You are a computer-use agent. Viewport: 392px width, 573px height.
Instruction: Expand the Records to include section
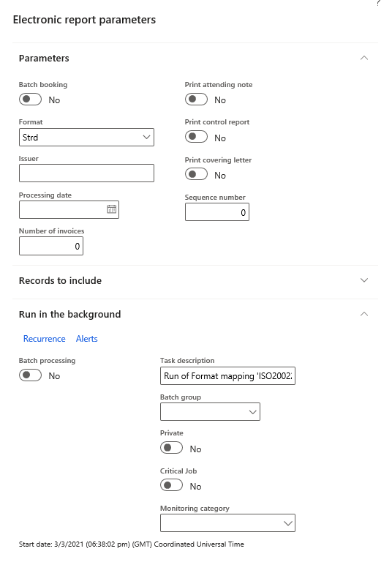point(364,280)
